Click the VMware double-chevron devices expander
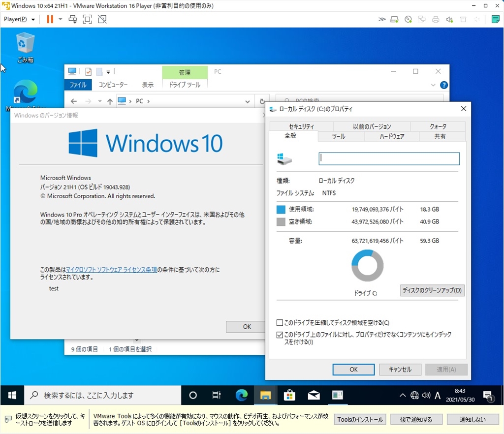Viewport: 504px width, 434px height. point(382,19)
